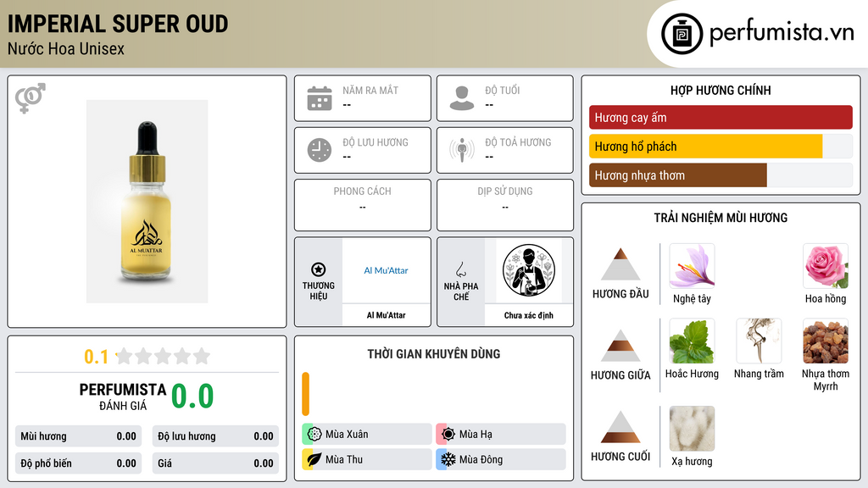Click the Hương đầu pyramid icon
The width and height of the screenshot is (868, 488).
[620, 264]
